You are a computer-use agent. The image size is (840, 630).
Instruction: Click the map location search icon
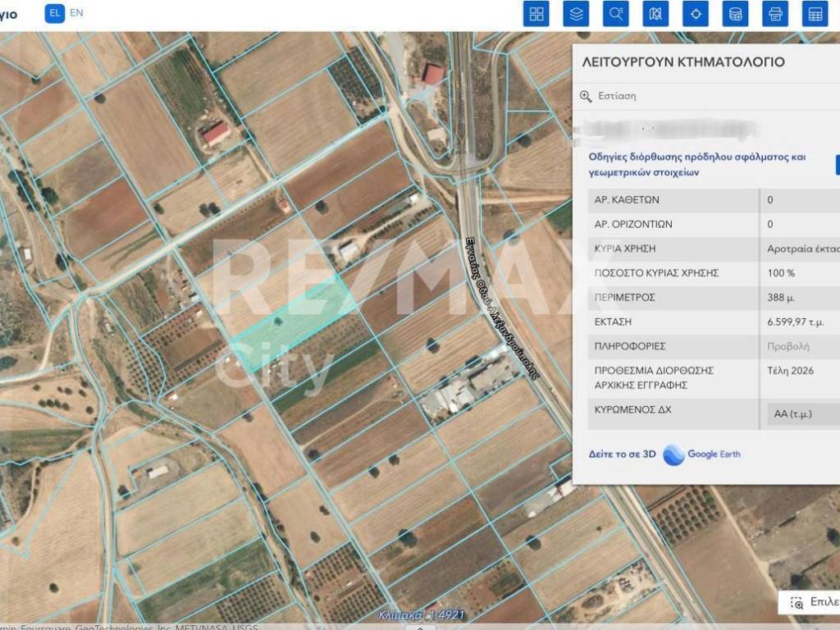point(655,14)
